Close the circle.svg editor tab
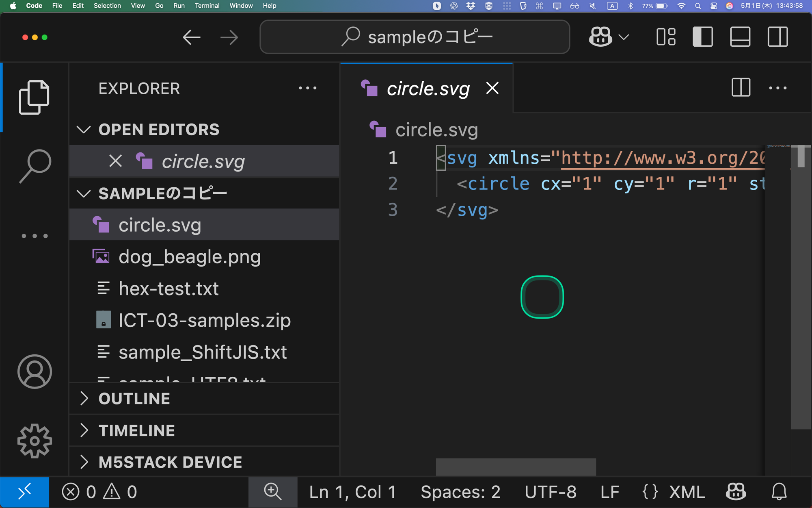The width and height of the screenshot is (812, 508). (492, 88)
